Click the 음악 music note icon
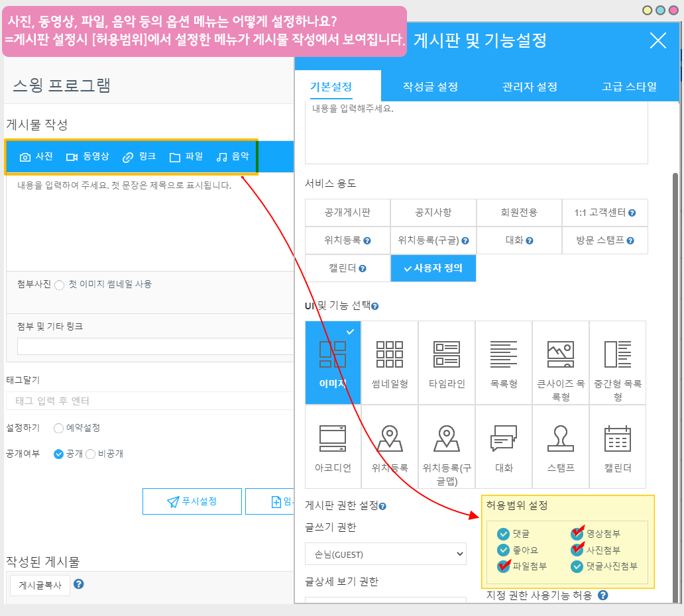 [221, 157]
